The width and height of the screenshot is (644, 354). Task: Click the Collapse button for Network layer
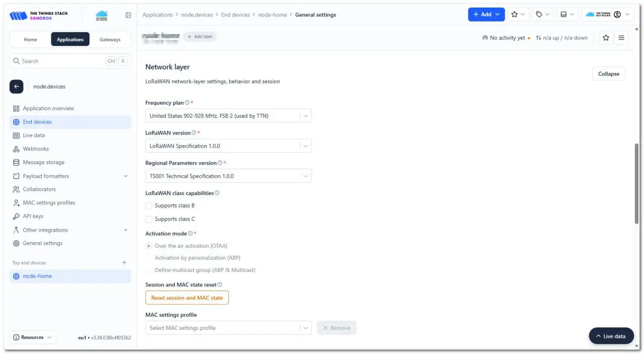coord(608,74)
